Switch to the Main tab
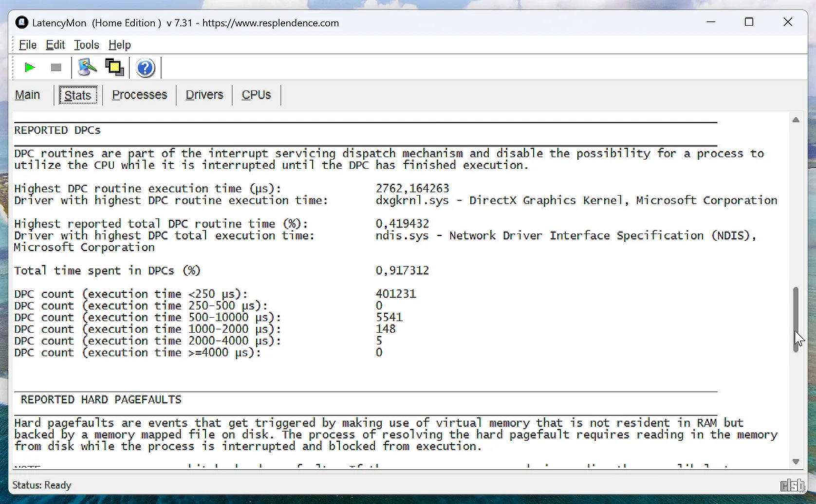 point(27,95)
